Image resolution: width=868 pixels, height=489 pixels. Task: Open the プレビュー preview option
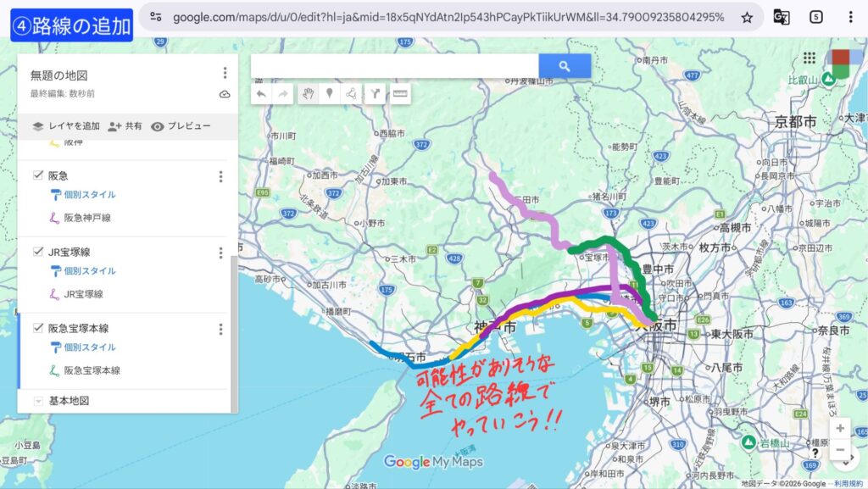click(181, 126)
